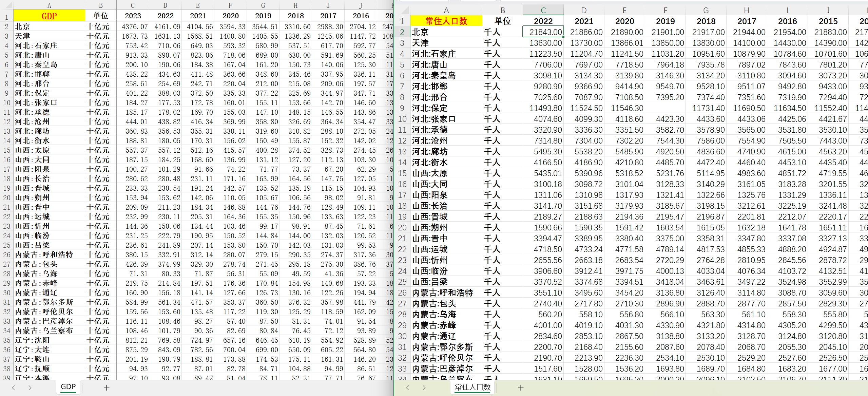Screen dimensions: 868x396
Task: Select Beijing's 2023 GDP cell 4376.07
Action: [133, 26]
